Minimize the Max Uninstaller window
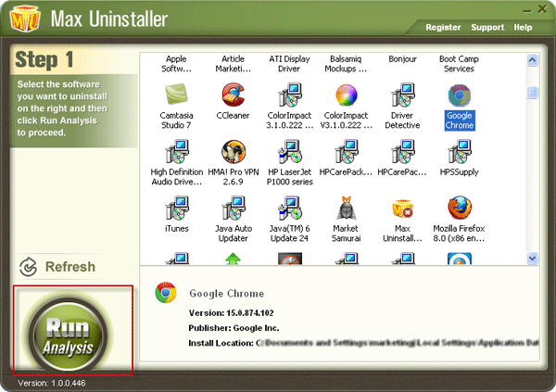 527,11
